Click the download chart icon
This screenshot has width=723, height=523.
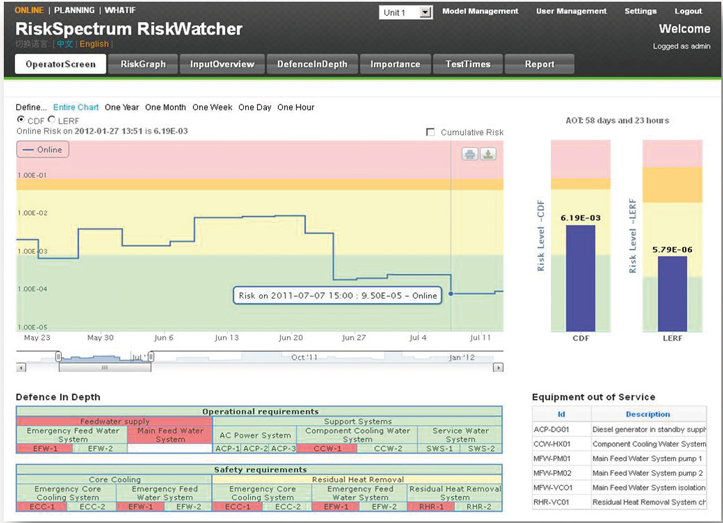click(488, 153)
